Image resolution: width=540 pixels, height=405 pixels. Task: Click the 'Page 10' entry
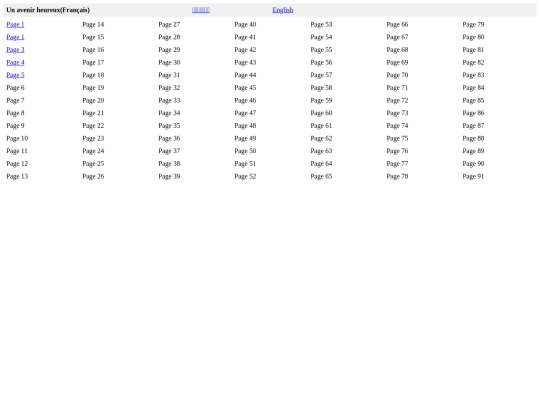[x=17, y=138]
